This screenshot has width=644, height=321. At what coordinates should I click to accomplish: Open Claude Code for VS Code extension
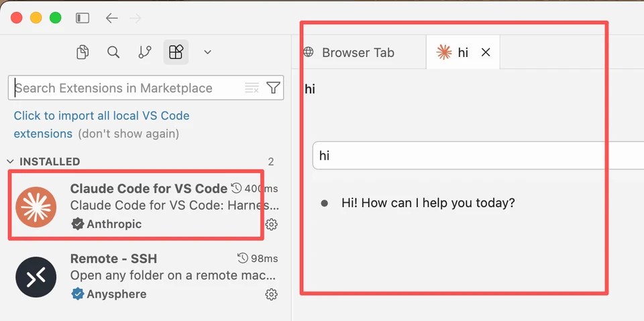point(146,206)
